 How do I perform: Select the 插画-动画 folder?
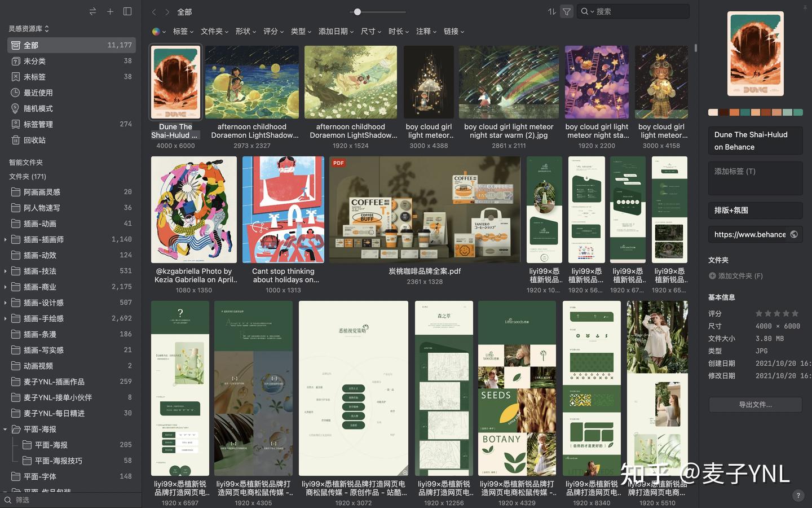coord(72,224)
